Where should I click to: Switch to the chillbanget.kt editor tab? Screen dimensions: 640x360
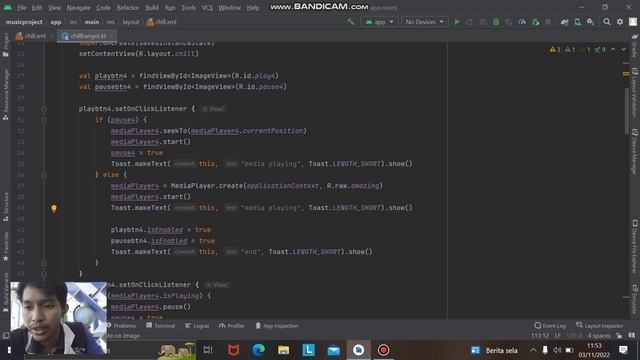click(87, 36)
